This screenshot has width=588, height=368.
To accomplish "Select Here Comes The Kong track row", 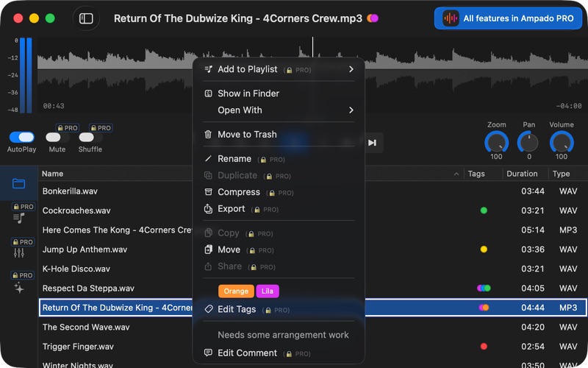I will (x=313, y=230).
